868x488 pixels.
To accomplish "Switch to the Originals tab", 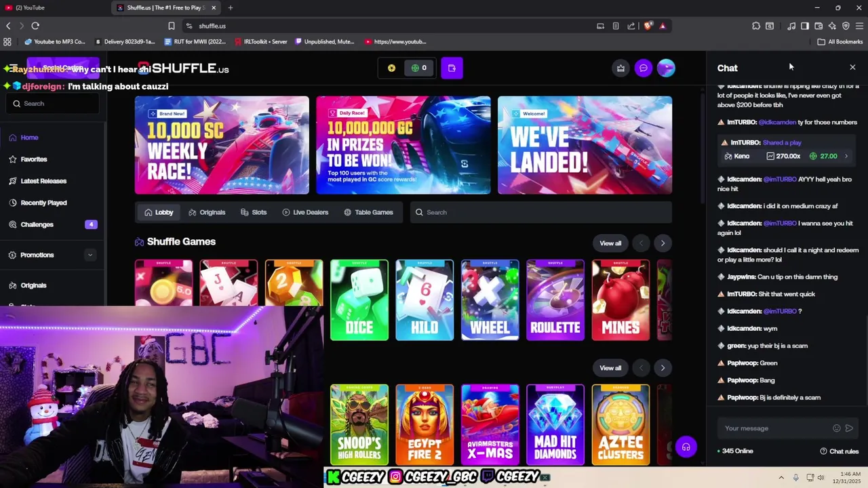I will [x=207, y=212].
